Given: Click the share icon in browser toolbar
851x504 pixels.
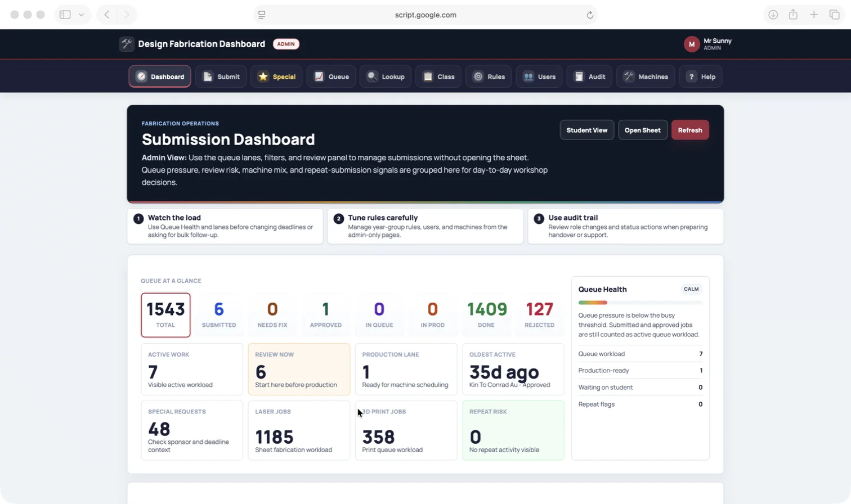Looking at the screenshot, I should click(793, 15).
